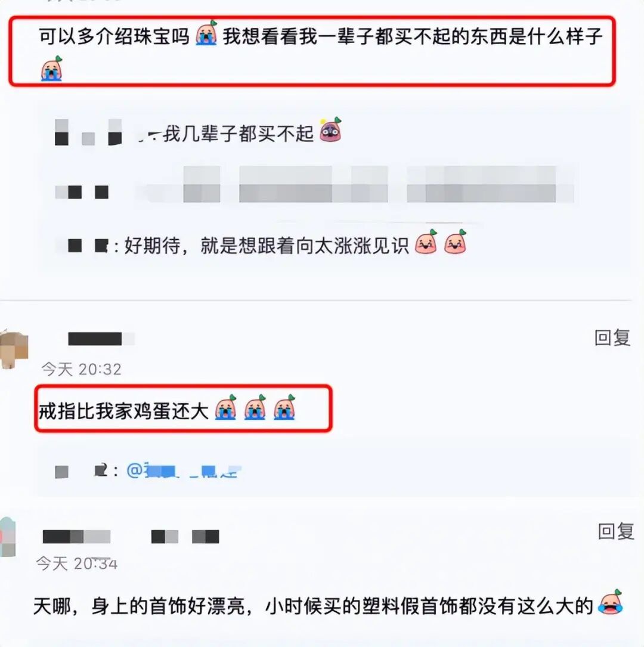Open the brown avatar of the 20:32 commenter
This screenshot has width=644, height=647.
tap(13, 349)
